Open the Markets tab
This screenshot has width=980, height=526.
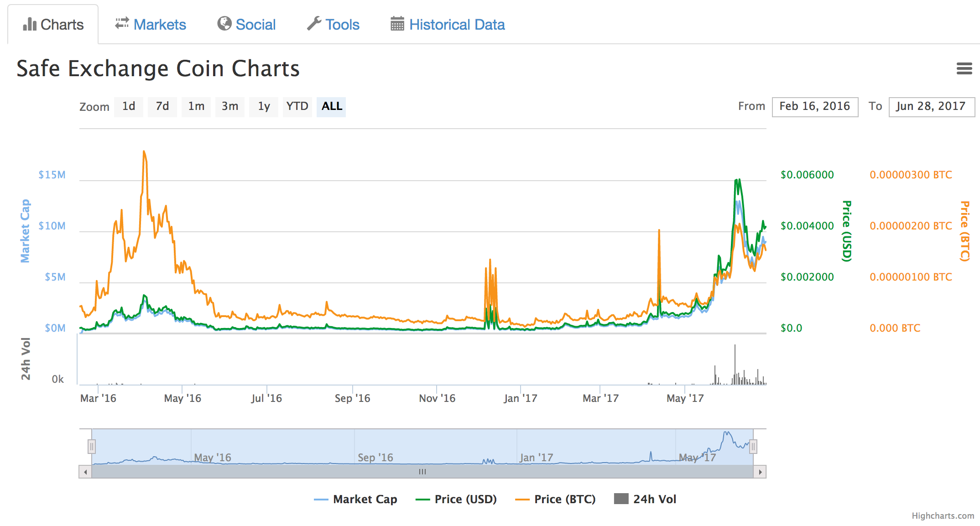(x=151, y=24)
